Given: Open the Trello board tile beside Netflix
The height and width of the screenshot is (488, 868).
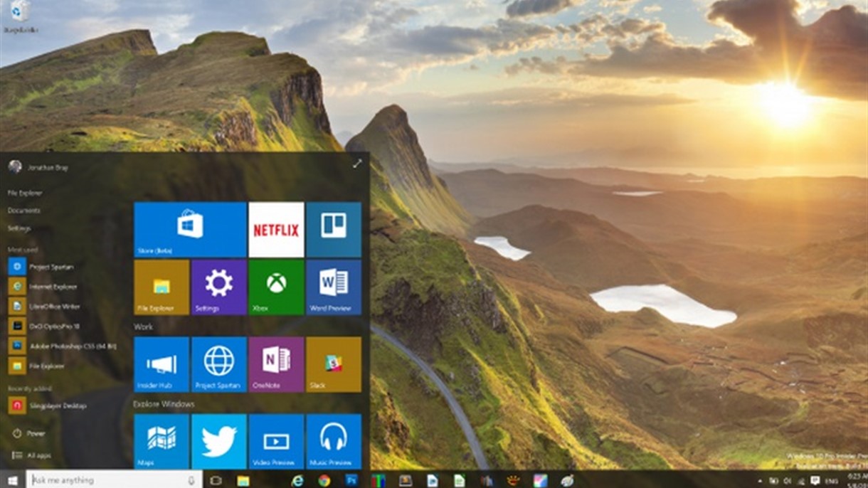Looking at the screenshot, I should [x=334, y=230].
